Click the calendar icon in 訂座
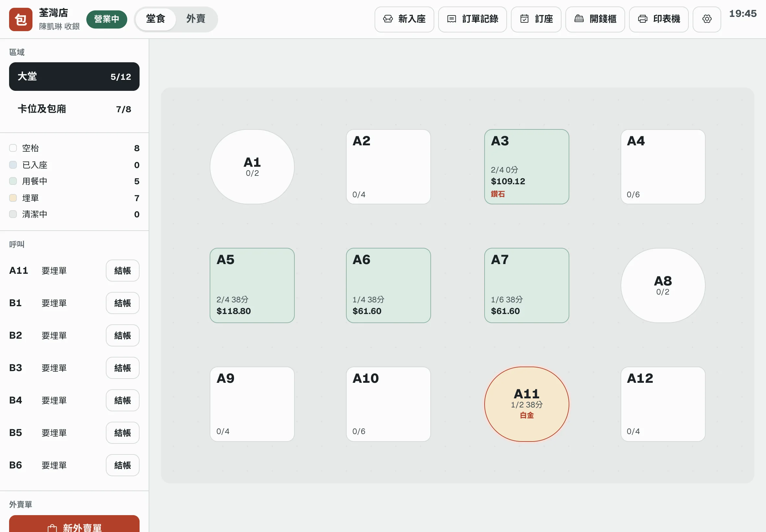The width and height of the screenshot is (766, 532). point(524,19)
